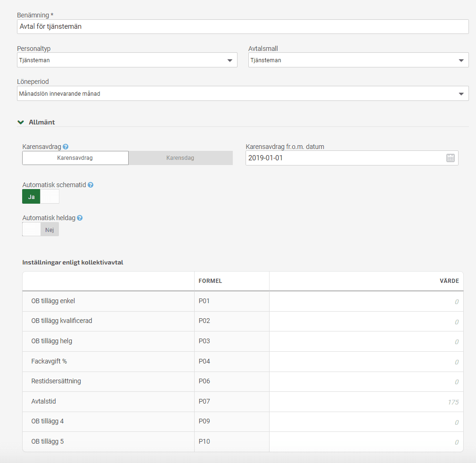
Task: Open help for Automatisk heldag
Action: point(80,218)
